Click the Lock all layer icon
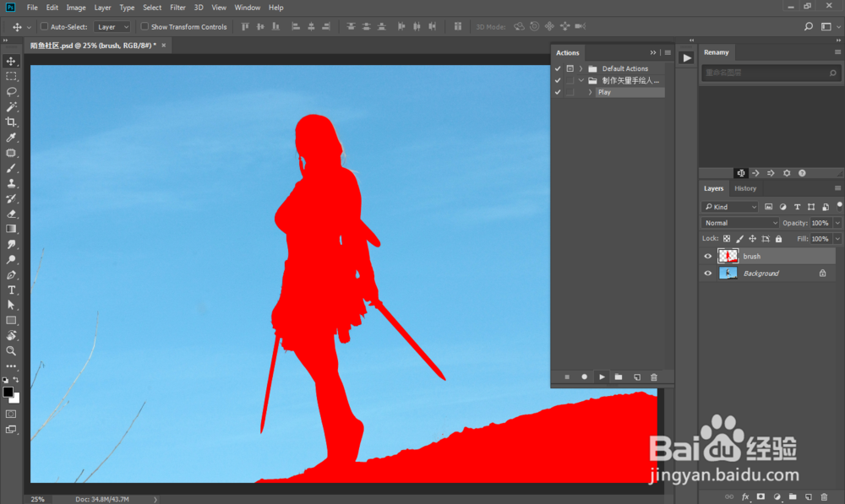The width and height of the screenshot is (845, 504). pos(778,239)
